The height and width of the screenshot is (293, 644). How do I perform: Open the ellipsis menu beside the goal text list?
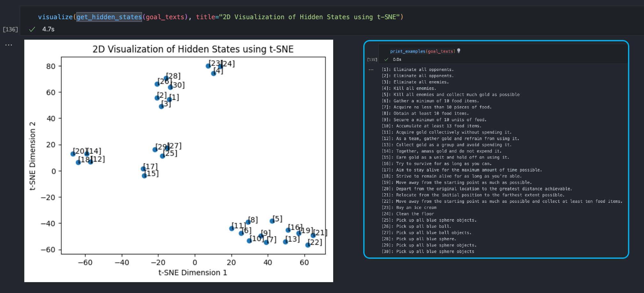tap(371, 70)
